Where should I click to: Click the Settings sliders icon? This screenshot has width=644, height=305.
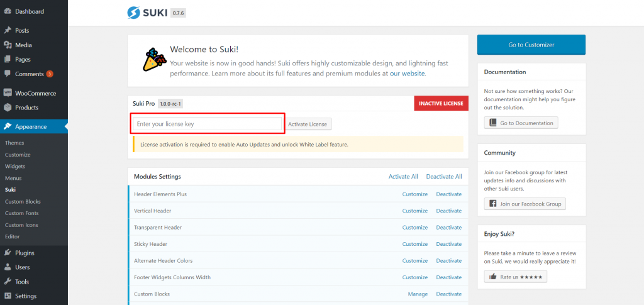tap(8, 296)
